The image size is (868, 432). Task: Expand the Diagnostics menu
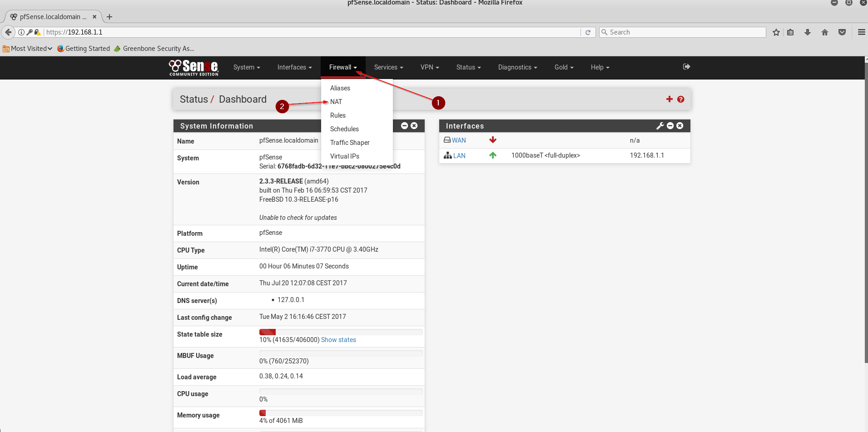point(517,67)
